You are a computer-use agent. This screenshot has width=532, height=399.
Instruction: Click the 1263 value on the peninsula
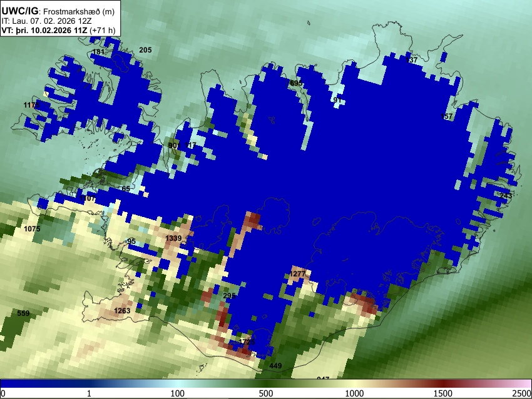pos(122,311)
